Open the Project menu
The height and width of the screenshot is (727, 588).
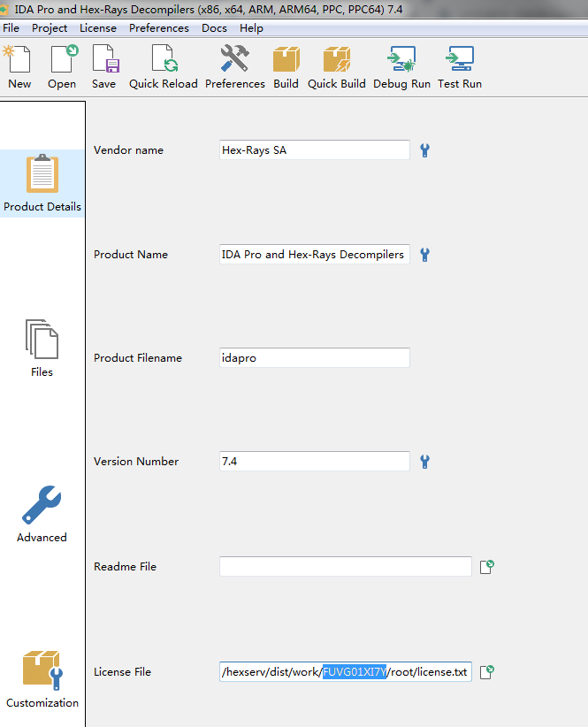click(50, 28)
